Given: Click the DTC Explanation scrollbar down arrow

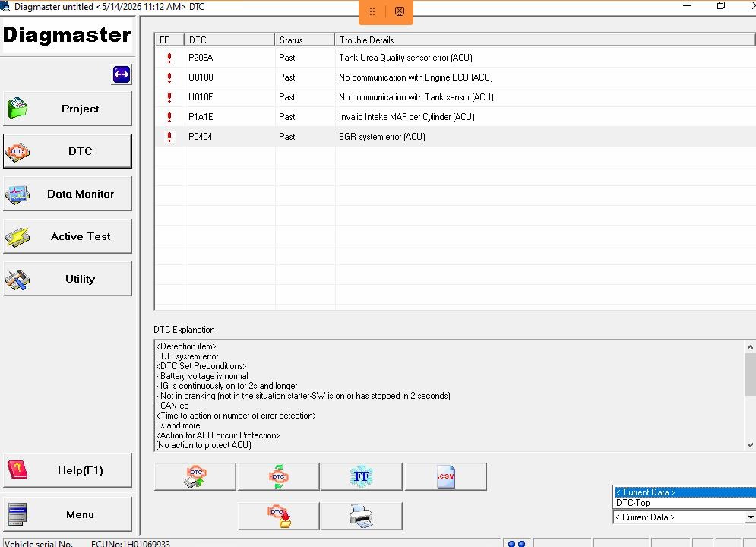Looking at the screenshot, I should tap(750, 445).
